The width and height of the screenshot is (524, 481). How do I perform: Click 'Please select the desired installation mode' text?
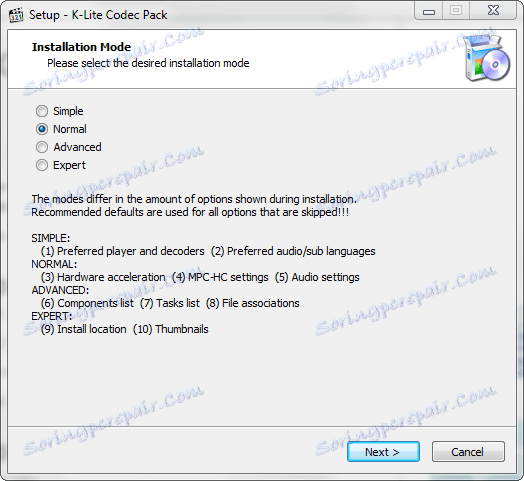click(148, 63)
